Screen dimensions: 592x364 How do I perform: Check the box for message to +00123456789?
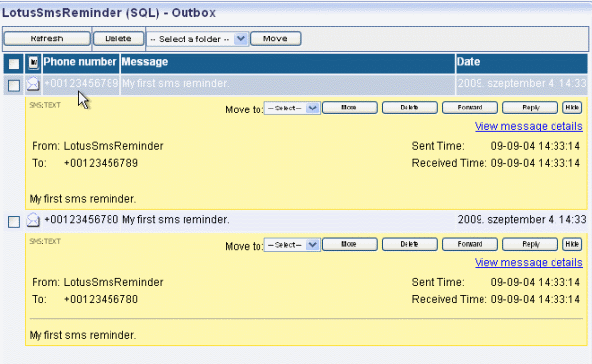point(14,86)
